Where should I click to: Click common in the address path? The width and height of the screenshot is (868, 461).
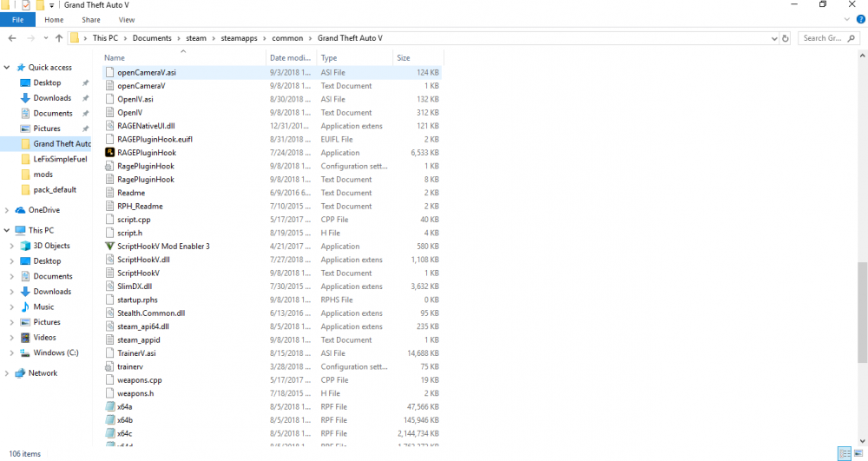287,38
